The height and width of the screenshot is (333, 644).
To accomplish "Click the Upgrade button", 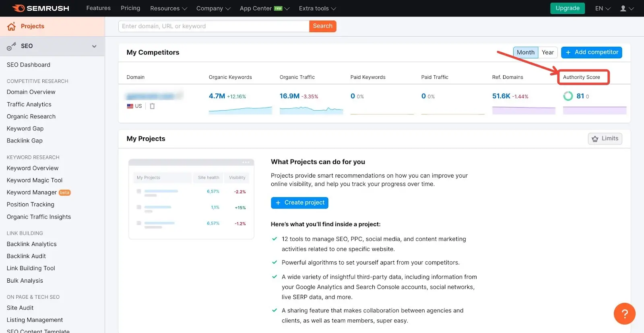I will (x=568, y=8).
